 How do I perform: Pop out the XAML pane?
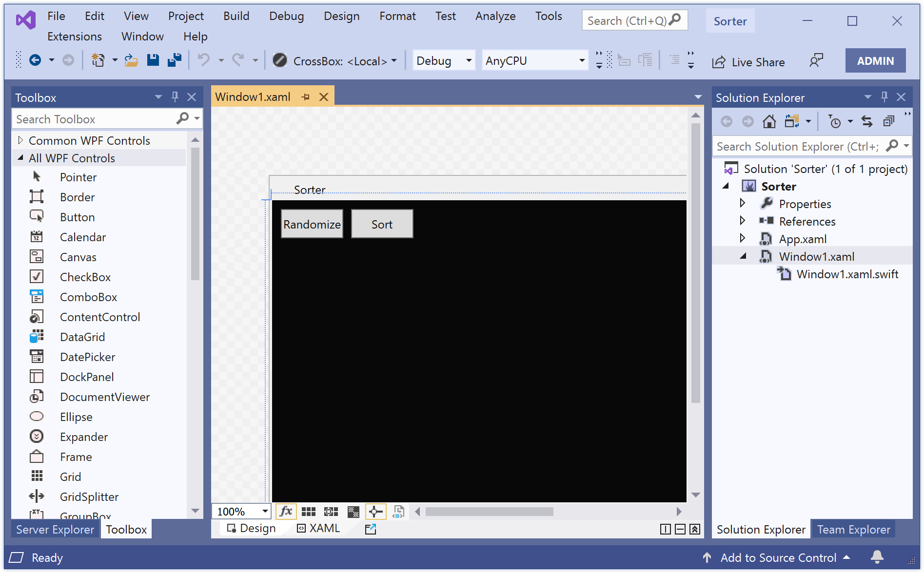[x=371, y=529]
